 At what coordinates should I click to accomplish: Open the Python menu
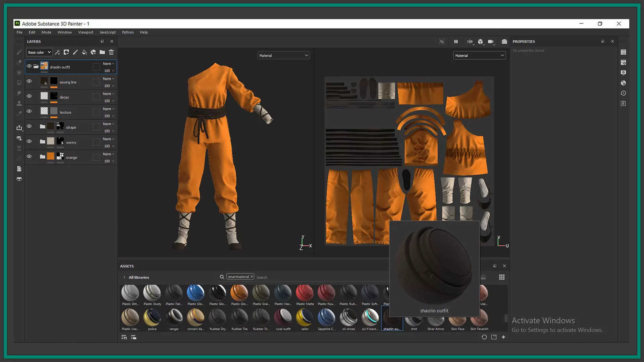tap(128, 32)
